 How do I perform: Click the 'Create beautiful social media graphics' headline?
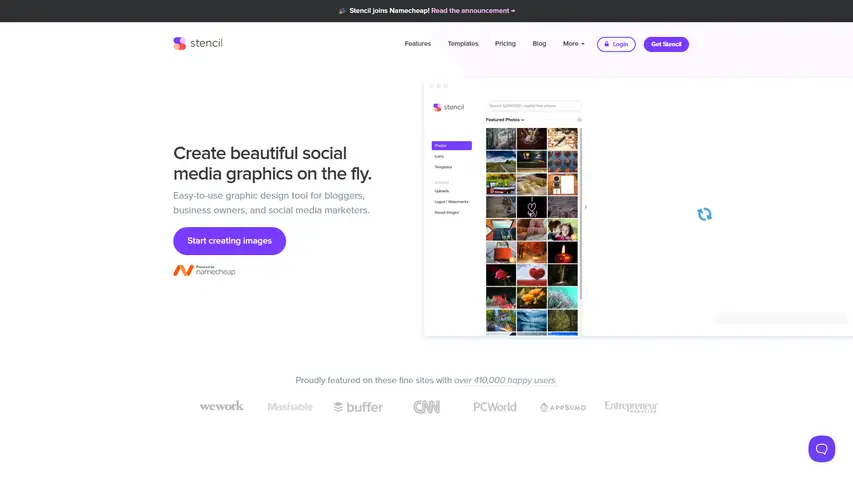click(273, 163)
